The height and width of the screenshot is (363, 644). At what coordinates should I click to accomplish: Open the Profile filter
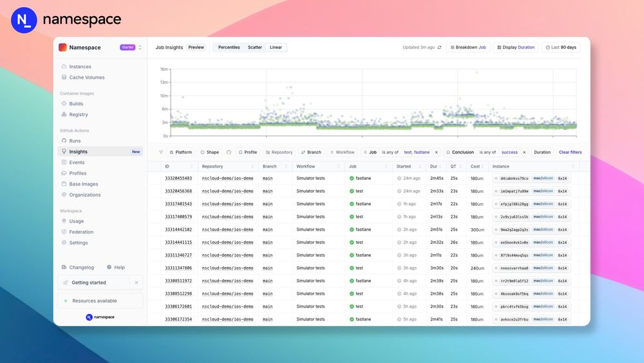[248, 152]
